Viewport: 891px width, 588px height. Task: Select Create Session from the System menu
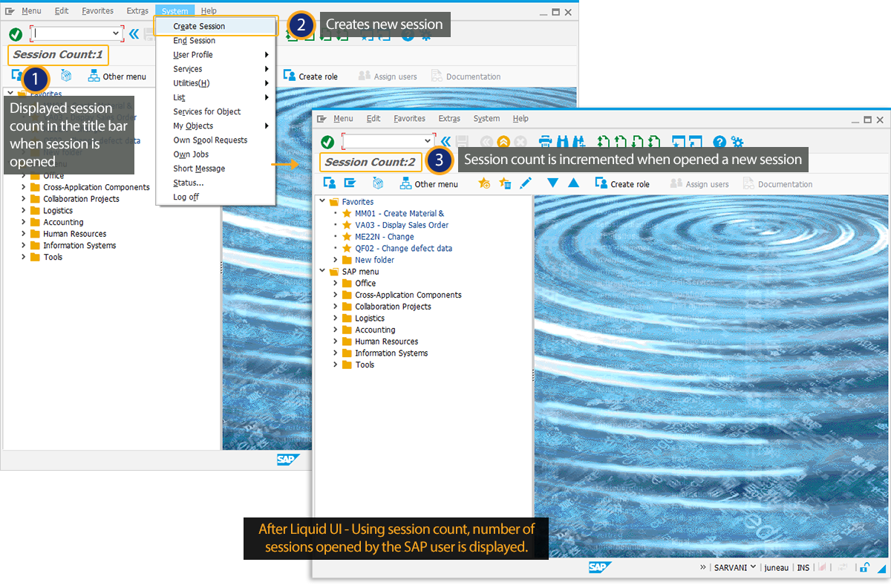215,26
